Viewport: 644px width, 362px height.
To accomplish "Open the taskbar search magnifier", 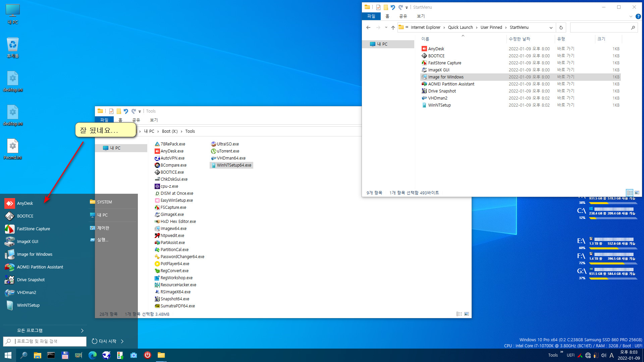I will click(23, 355).
